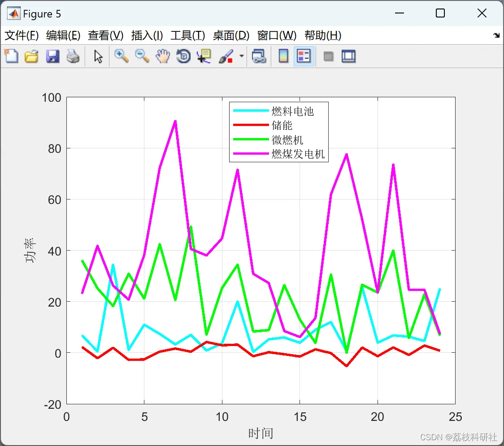Click the red line sample in the legend

click(251, 125)
